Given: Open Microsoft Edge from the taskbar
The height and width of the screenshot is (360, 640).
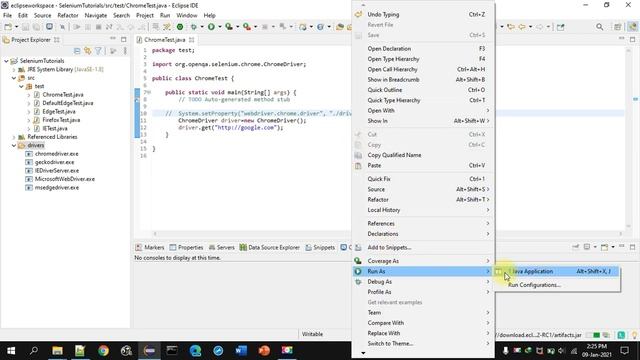Looking at the screenshot, I should click(196, 350).
